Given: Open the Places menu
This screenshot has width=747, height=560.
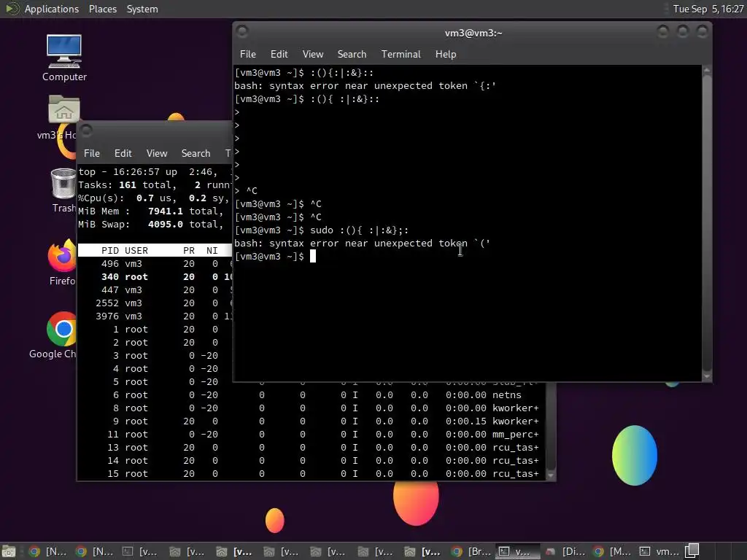Looking at the screenshot, I should (102, 9).
